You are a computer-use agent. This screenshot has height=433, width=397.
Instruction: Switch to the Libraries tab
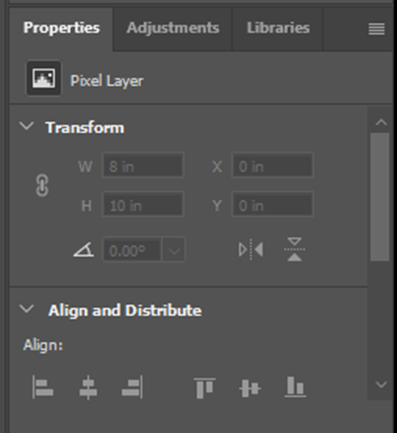278,28
